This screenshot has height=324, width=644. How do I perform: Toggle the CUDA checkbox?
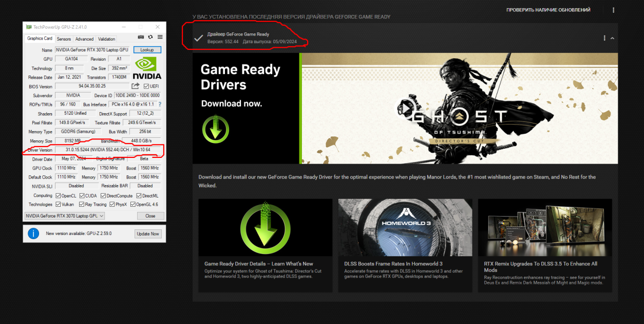pos(82,195)
